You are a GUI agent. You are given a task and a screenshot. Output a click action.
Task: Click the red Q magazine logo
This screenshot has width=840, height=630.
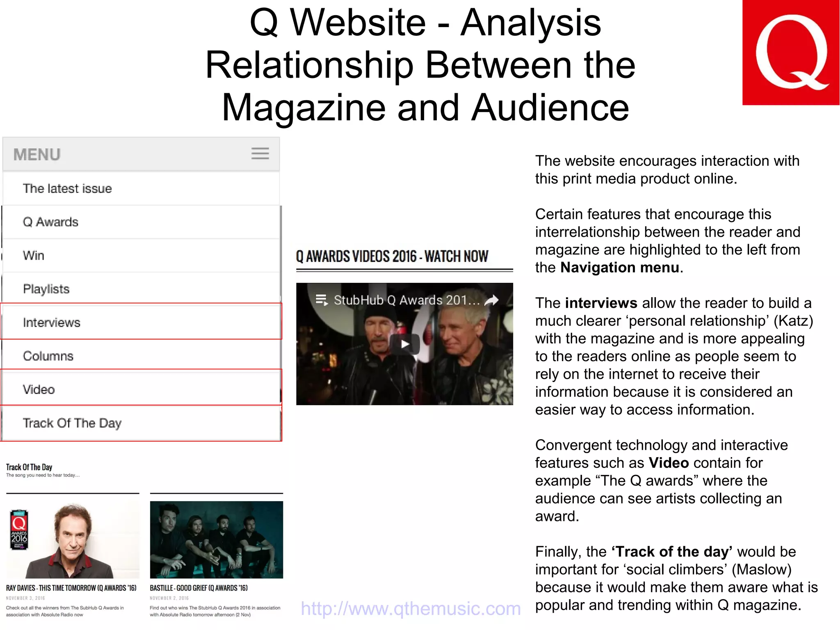click(x=791, y=53)
